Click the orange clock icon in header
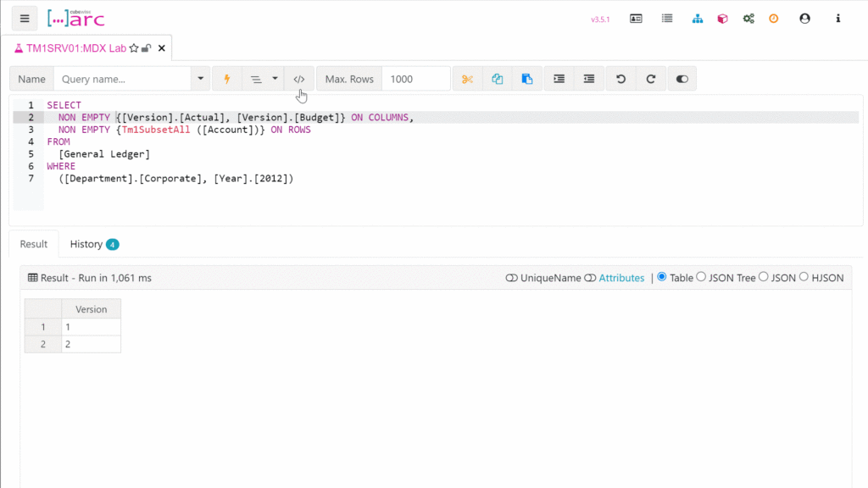The height and width of the screenshot is (488, 868). pyautogui.click(x=773, y=19)
